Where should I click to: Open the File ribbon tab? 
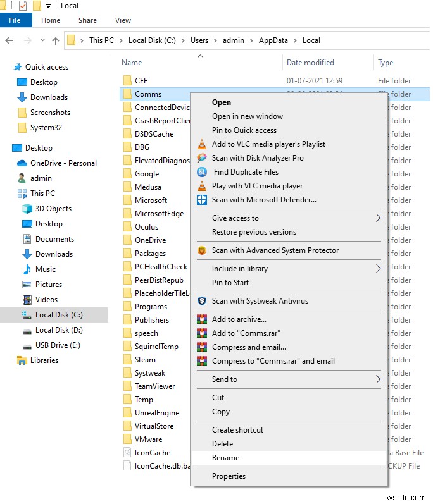point(15,20)
